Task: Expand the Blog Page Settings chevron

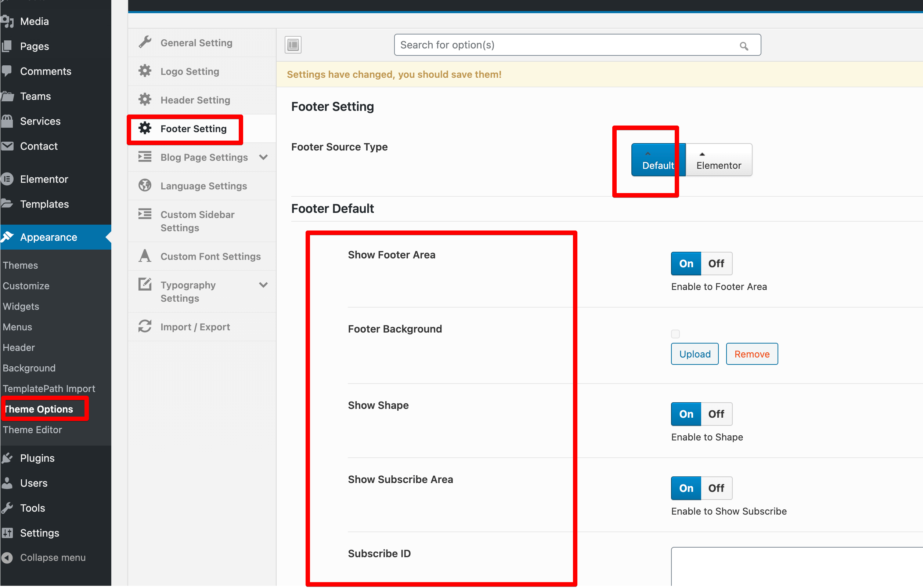Action: pyautogui.click(x=263, y=157)
